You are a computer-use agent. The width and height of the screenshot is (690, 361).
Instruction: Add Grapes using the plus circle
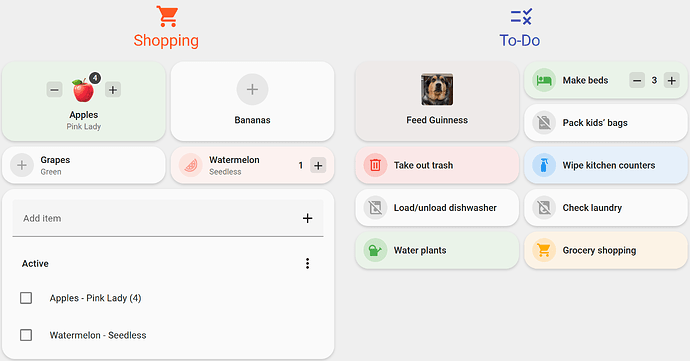[x=22, y=166]
